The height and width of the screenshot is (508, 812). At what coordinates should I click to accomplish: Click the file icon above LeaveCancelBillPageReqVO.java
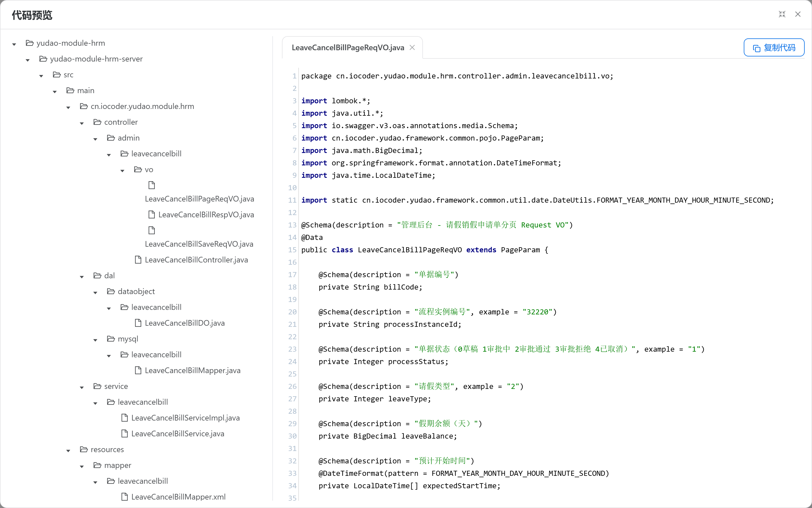152,185
